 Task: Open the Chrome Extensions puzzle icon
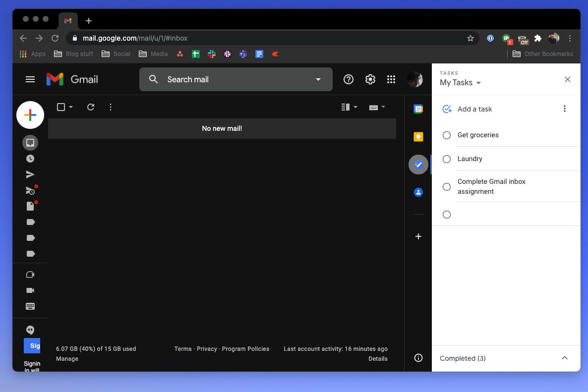(538, 38)
